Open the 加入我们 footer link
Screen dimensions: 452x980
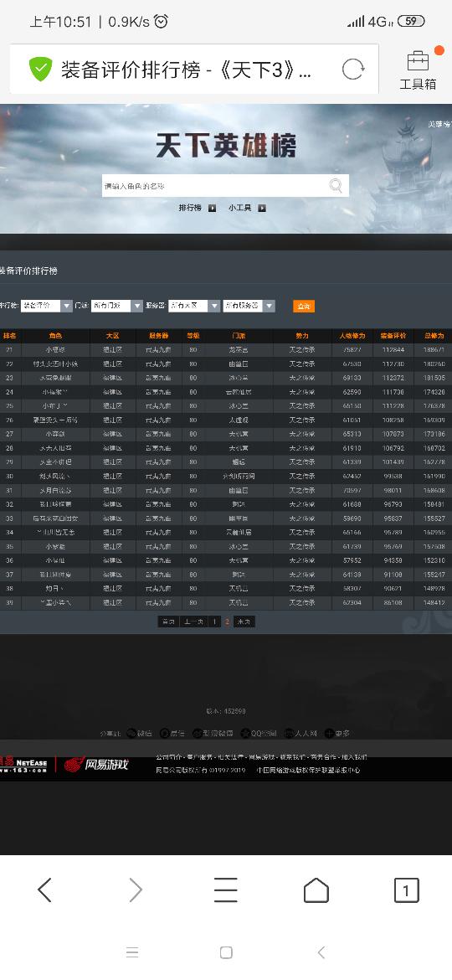(x=354, y=757)
